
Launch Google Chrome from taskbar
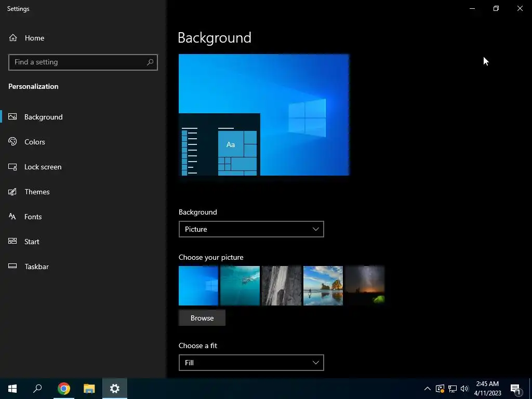point(64,389)
